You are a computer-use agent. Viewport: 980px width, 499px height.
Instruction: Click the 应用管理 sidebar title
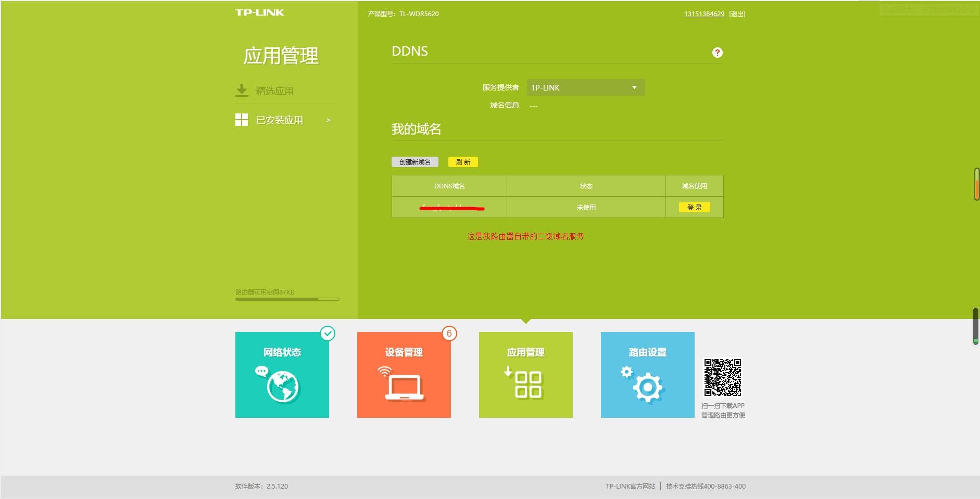tap(281, 56)
